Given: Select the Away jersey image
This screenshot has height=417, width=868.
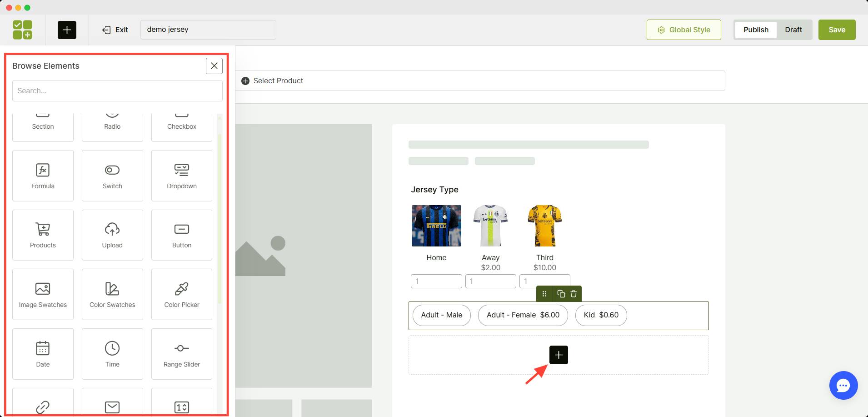Looking at the screenshot, I should coord(490,226).
